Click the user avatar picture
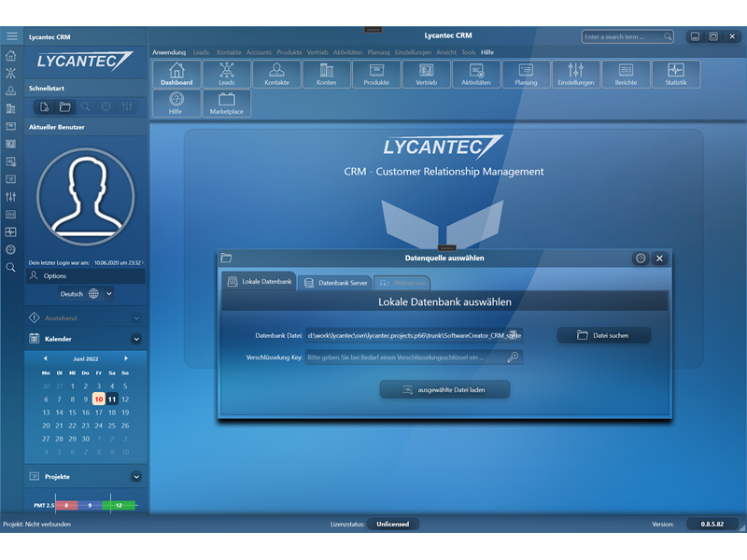This screenshot has height=560, width=747. (86, 197)
